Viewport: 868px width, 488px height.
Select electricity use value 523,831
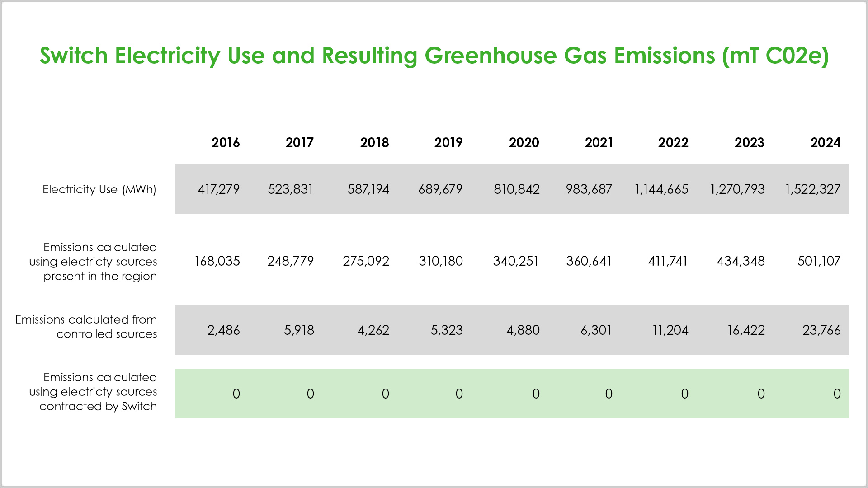[291, 189]
